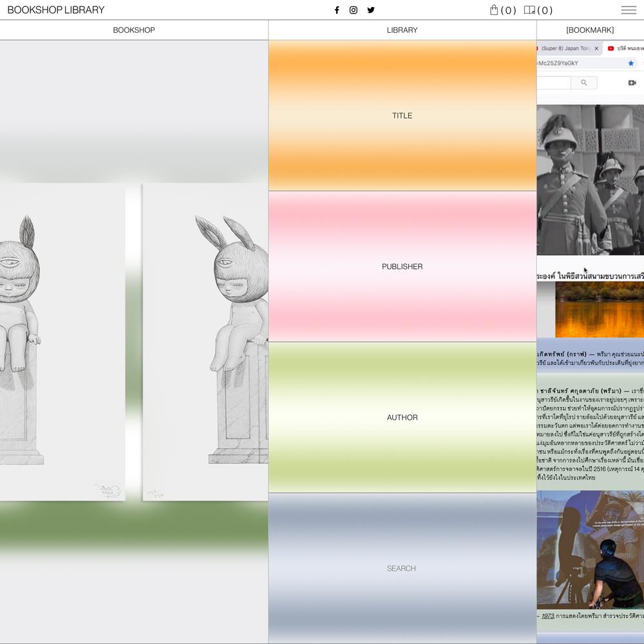The height and width of the screenshot is (644, 644).
Task: Click the magnifier search icon in Bookmark
Action: (x=583, y=82)
